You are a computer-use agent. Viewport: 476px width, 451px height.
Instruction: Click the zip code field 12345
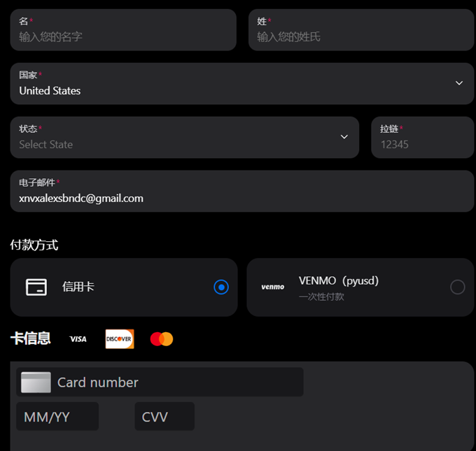(x=423, y=137)
